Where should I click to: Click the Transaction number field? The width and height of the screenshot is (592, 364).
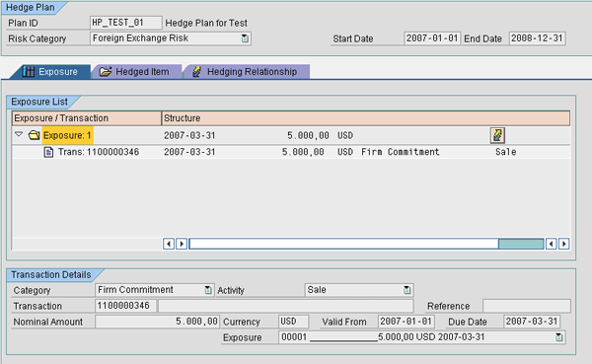(125, 306)
